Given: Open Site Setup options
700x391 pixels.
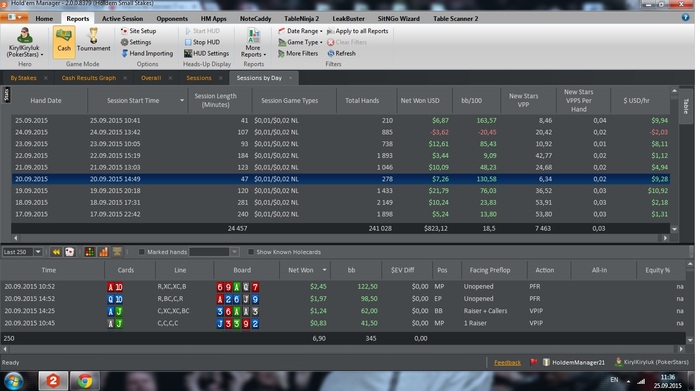Looking at the screenshot, I should click(x=138, y=31).
